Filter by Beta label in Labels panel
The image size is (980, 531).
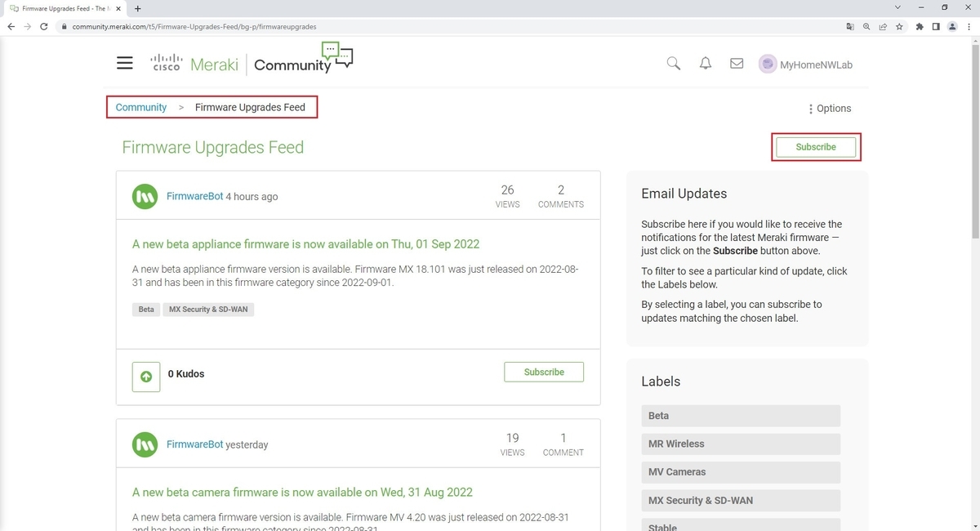(x=741, y=416)
